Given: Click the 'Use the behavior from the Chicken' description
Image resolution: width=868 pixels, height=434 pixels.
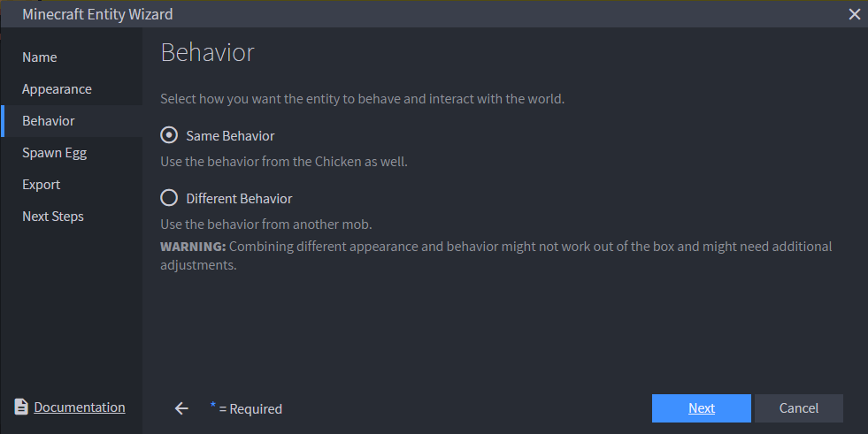Looking at the screenshot, I should pos(284,162).
